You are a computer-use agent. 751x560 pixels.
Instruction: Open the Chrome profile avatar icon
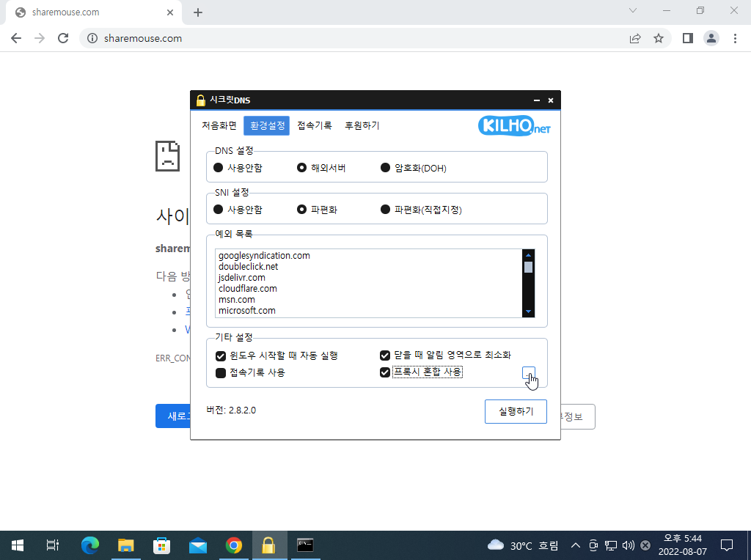pos(711,38)
